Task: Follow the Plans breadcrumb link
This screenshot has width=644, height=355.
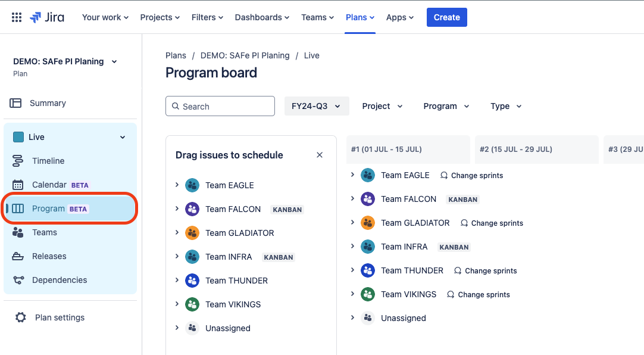Action: 176,55
